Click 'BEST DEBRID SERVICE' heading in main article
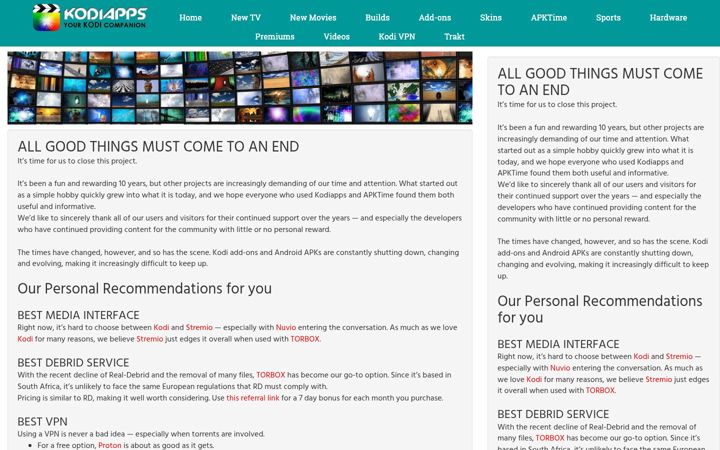Viewport: 720px width, 450px height. tap(73, 362)
